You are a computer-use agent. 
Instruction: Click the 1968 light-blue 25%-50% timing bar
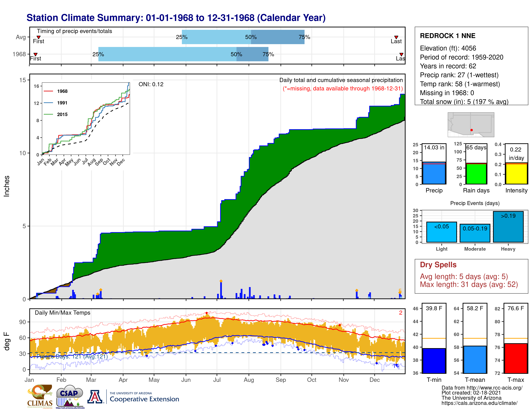[x=167, y=54]
